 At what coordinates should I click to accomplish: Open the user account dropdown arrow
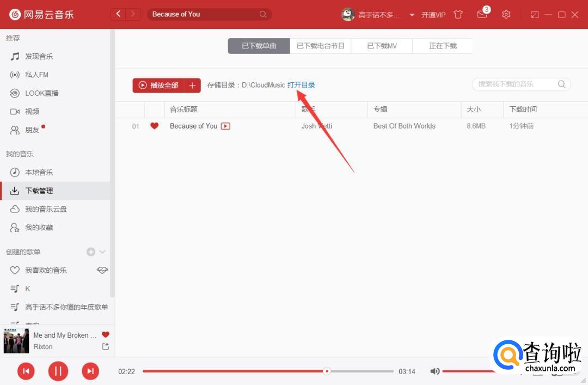(412, 15)
